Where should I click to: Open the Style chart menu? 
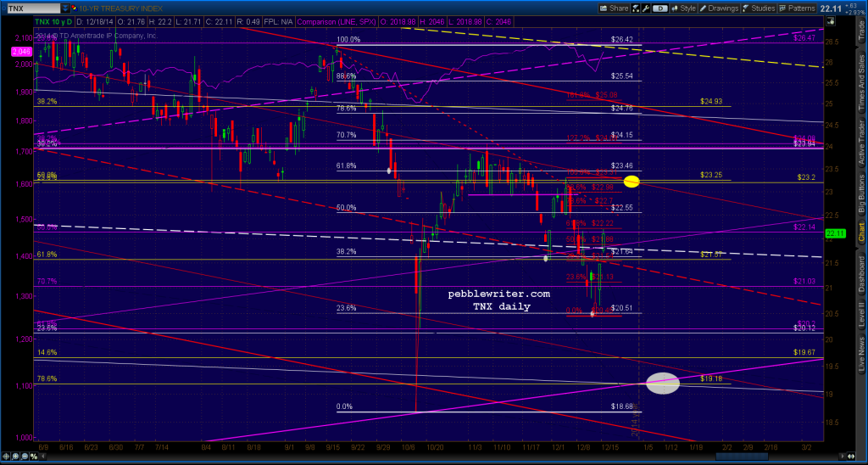pos(683,8)
